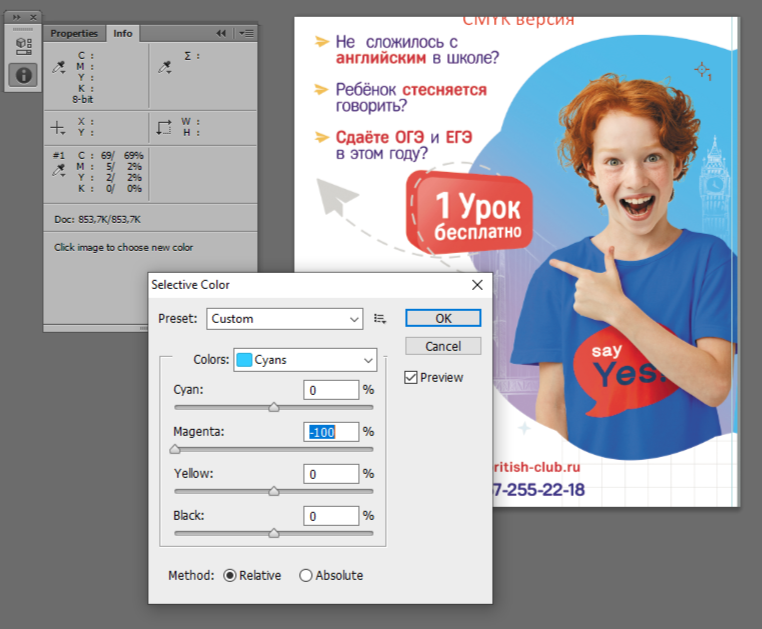Screen dimensions: 762x629
Task: Close the Selective Color dialog
Action: click(x=477, y=285)
